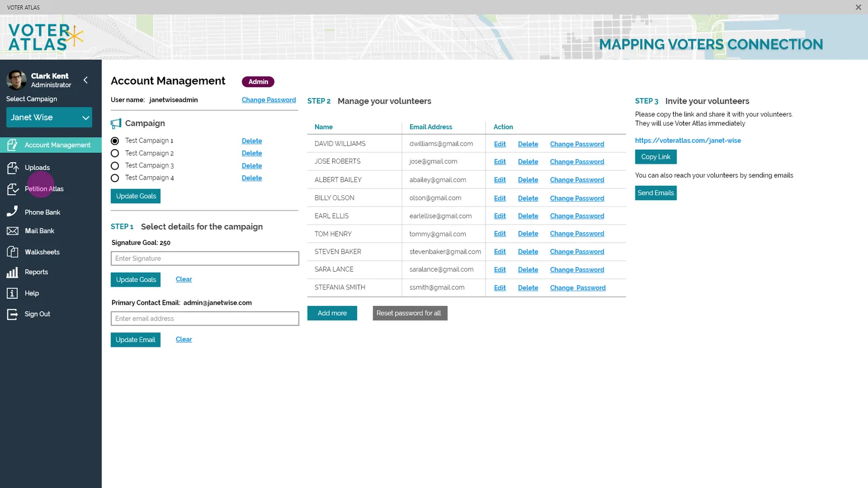Delete Test Campaign 3
The width and height of the screenshot is (868, 488).
point(252,166)
